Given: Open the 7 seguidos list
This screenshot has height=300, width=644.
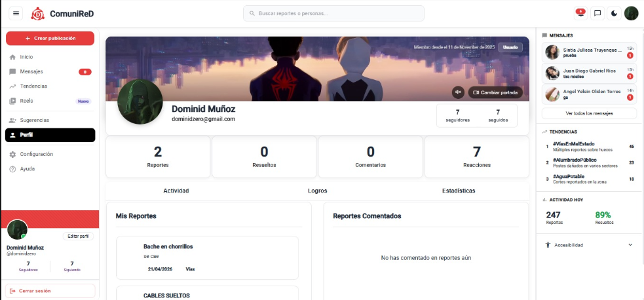Looking at the screenshot, I should pos(498,116).
